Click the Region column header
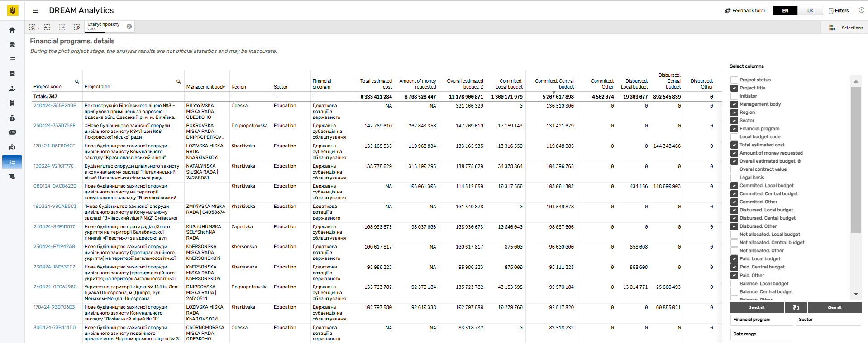The image size is (868, 343). [238, 87]
